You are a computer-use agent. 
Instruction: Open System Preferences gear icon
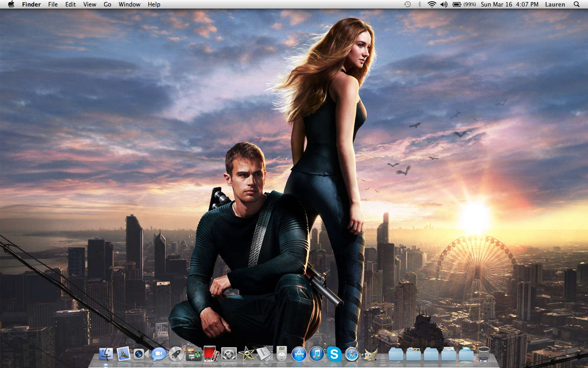point(229,354)
